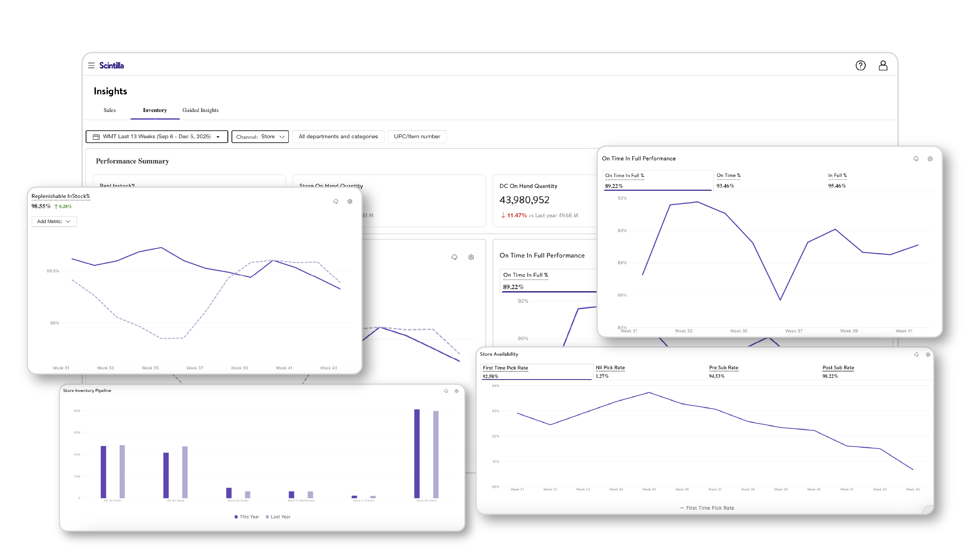The image size is (980, 551).
Task: Open All departments and categories filter
Action: click(338, 136)
